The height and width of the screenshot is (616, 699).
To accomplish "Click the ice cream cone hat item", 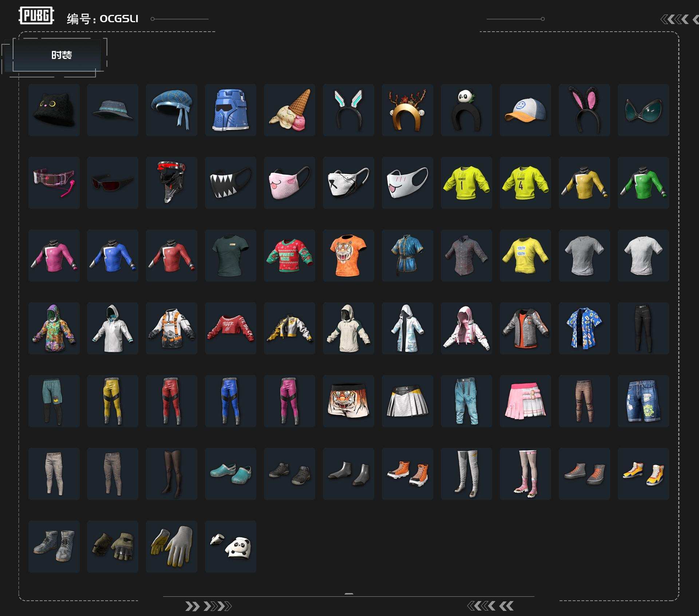I will (x=289, y=110).
